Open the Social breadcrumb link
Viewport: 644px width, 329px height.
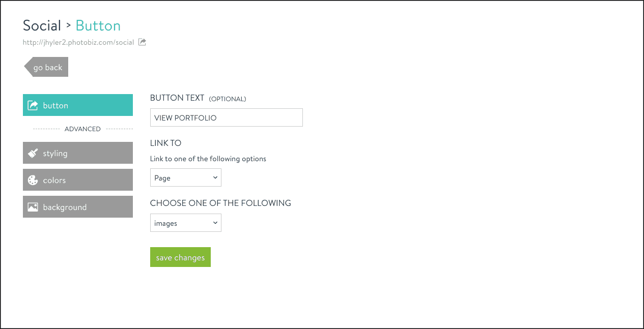tap(42, 25)
